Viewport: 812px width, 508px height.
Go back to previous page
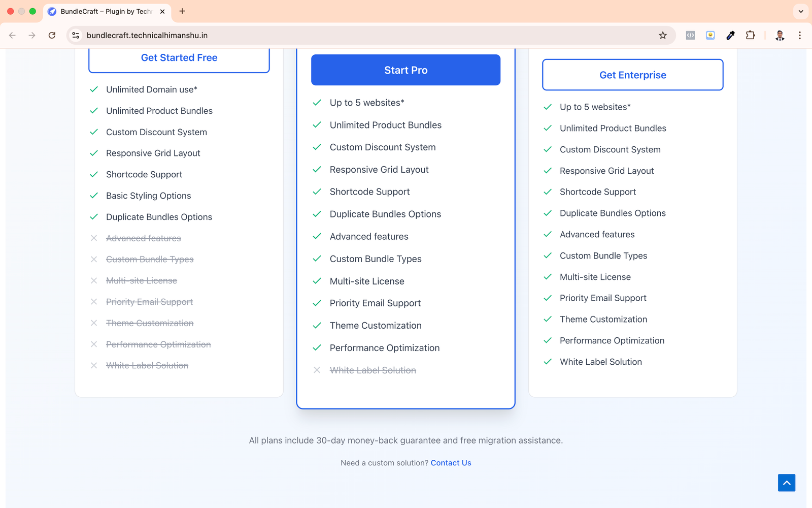pyautogui.click(x=12, y=36)
